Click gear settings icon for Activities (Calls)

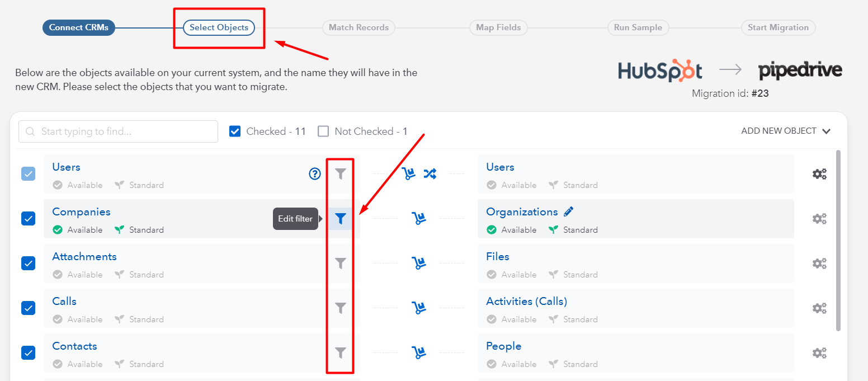click(x=819, y=308)
